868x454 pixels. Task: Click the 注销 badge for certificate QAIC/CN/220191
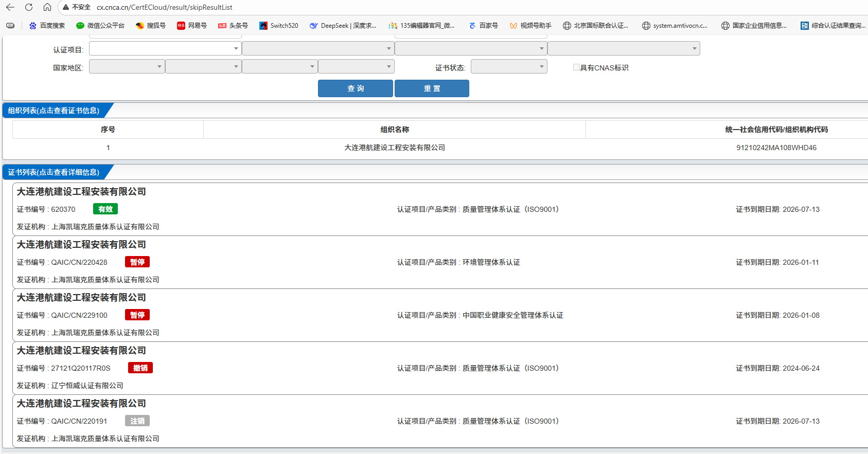[x=137, y=421]
